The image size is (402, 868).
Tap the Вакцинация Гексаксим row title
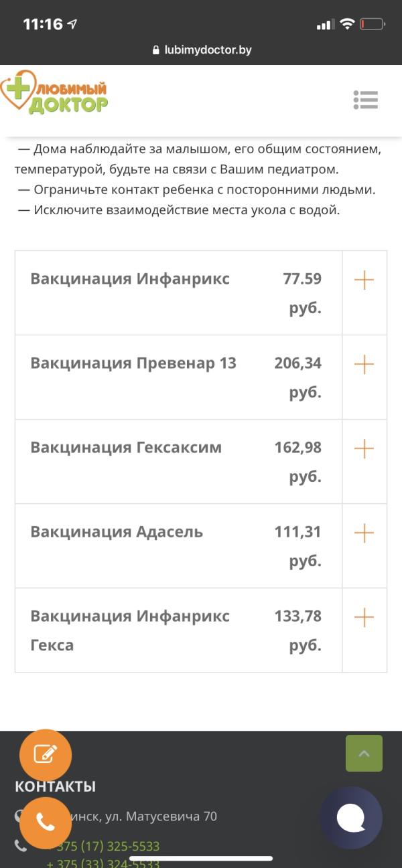click(126, 448)
